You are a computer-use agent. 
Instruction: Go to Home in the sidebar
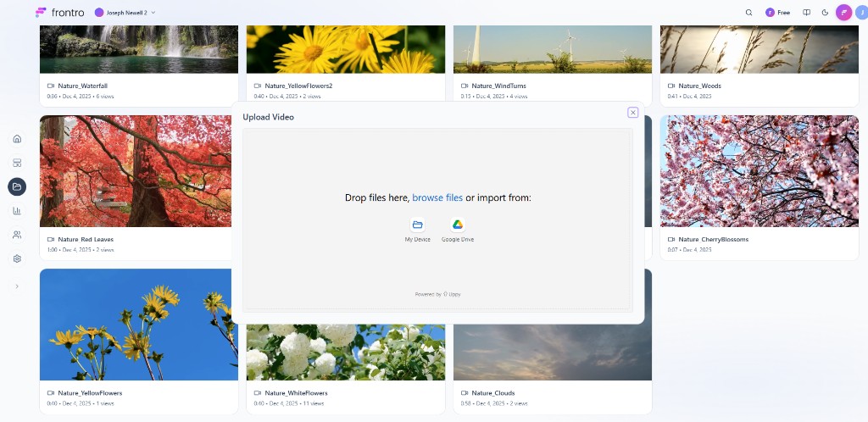(17, 139)
